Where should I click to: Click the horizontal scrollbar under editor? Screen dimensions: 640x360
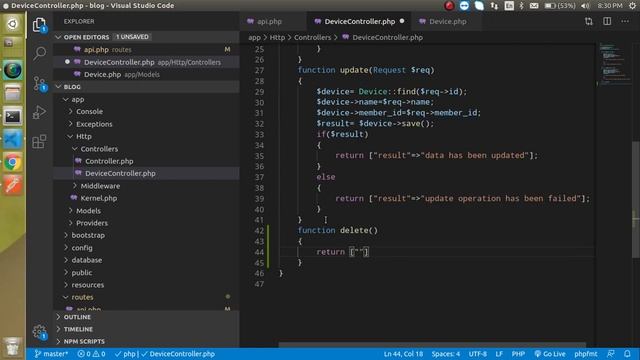pyautogui.click(x=432, y=345)
